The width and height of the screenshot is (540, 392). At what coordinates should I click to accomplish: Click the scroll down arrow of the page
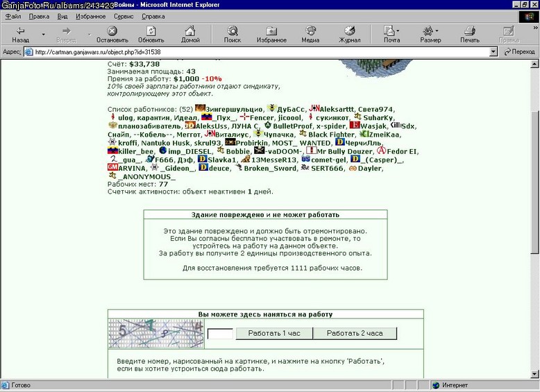tap(534, 374)
